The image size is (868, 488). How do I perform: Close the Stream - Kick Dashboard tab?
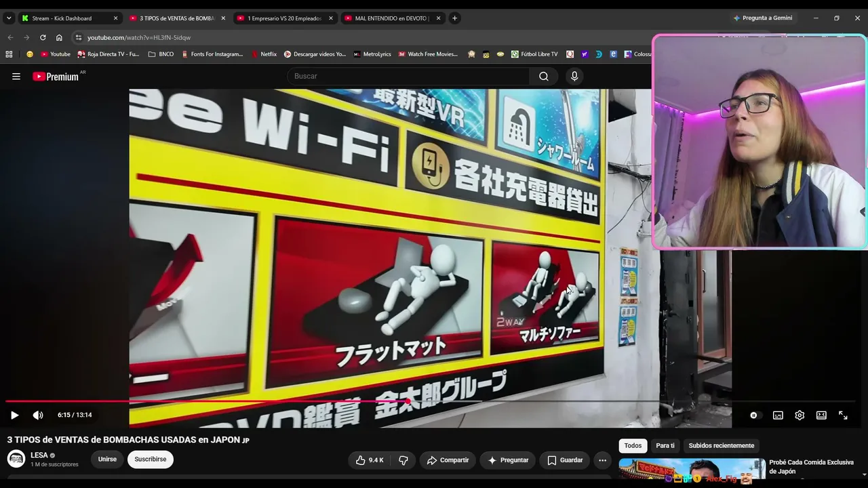[115, 18]
